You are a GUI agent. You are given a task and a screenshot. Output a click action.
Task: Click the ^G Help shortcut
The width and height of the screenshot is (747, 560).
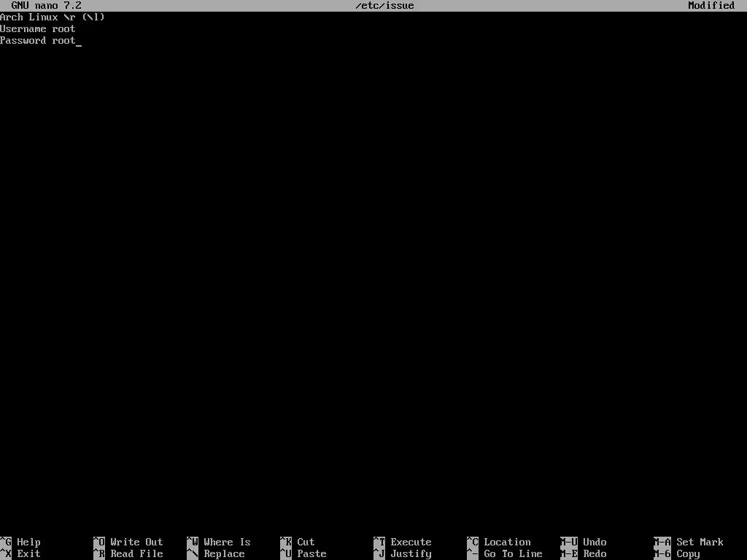point(20,542)
